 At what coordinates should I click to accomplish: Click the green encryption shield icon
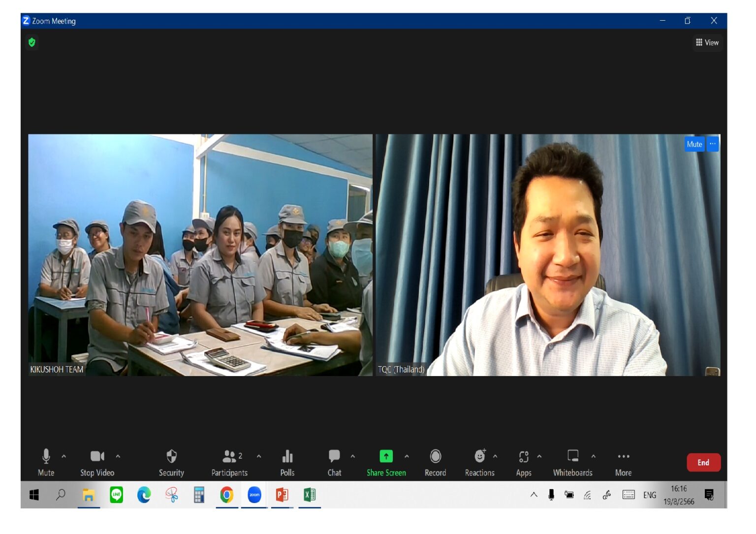(x=32, y=42)
